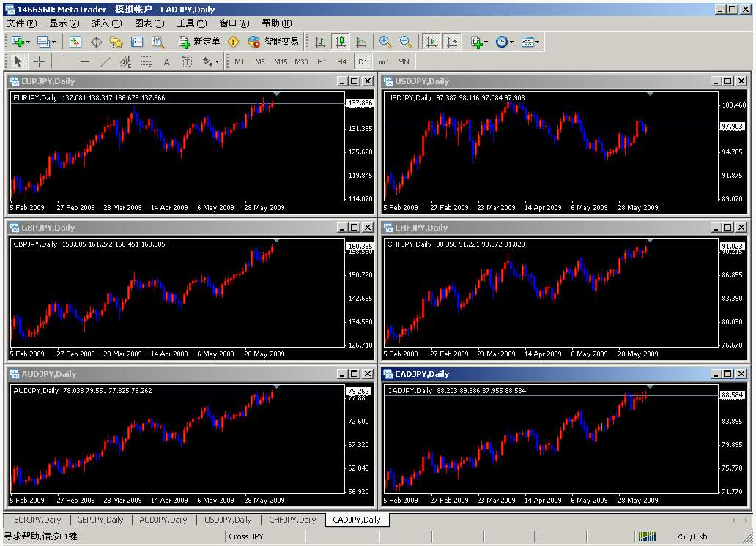This screenshot has width=756, height=546.
Task: Switch timeframe to H1
Action: [x=322, y=61]
